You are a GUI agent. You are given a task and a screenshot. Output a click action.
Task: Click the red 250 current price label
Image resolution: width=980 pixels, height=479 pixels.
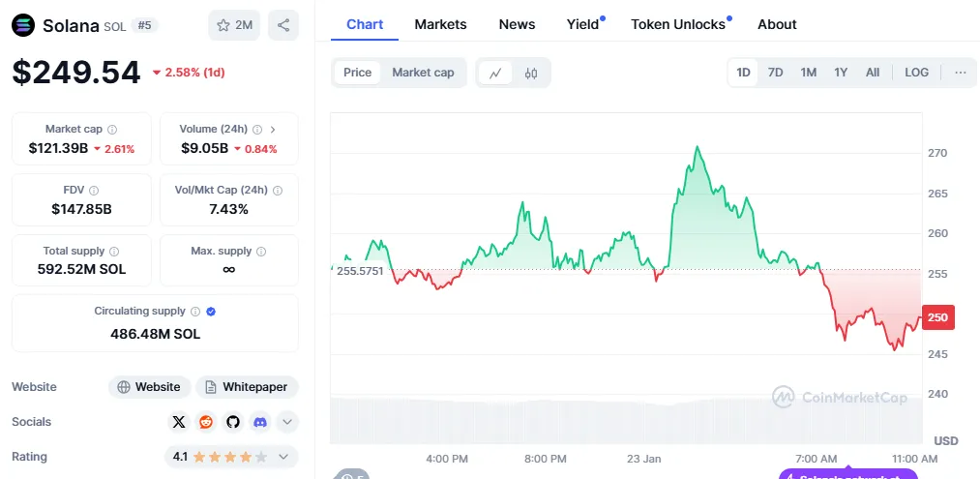coord(937,317)
